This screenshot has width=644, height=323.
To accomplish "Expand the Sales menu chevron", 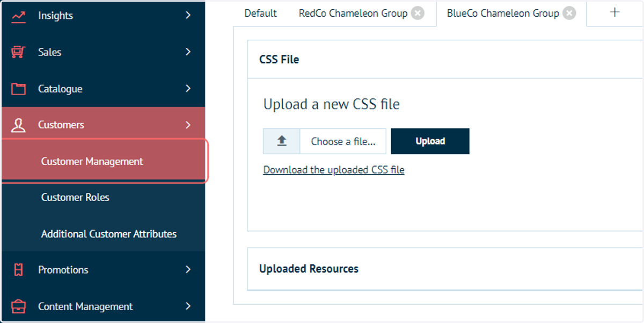I will click(188, 52).
